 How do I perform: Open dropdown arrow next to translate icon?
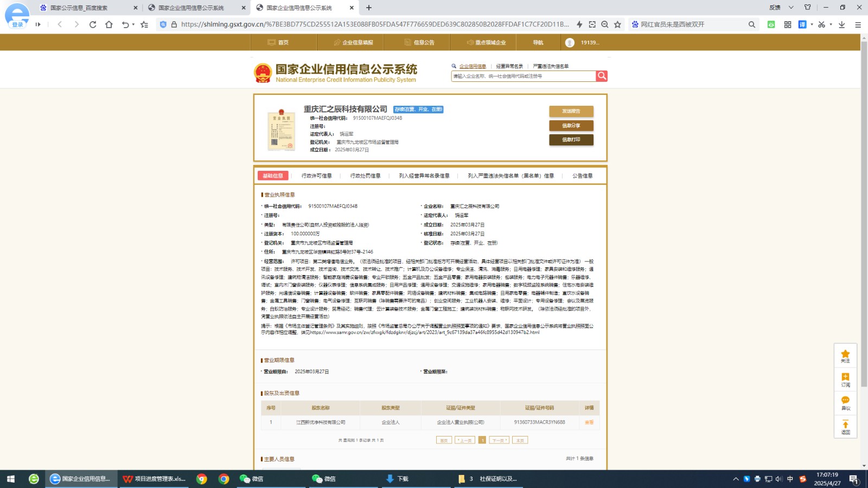click(x=812, y=24)
